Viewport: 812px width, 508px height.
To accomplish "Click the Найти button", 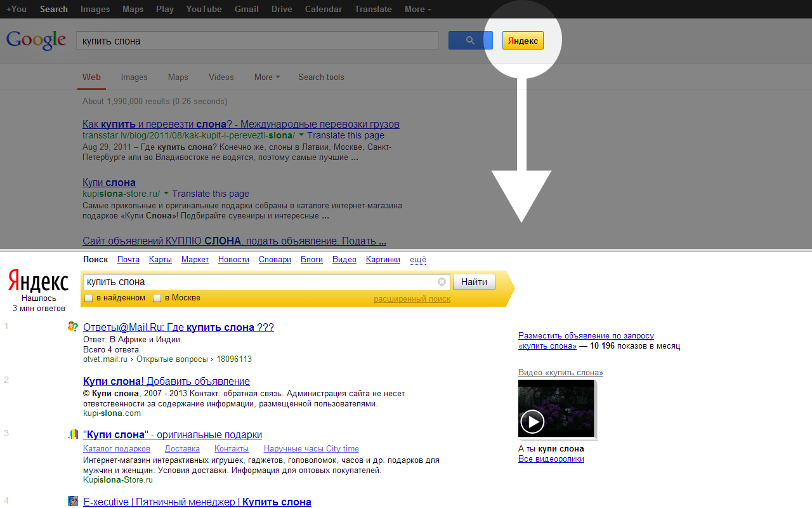I will [x=474, y=282].
